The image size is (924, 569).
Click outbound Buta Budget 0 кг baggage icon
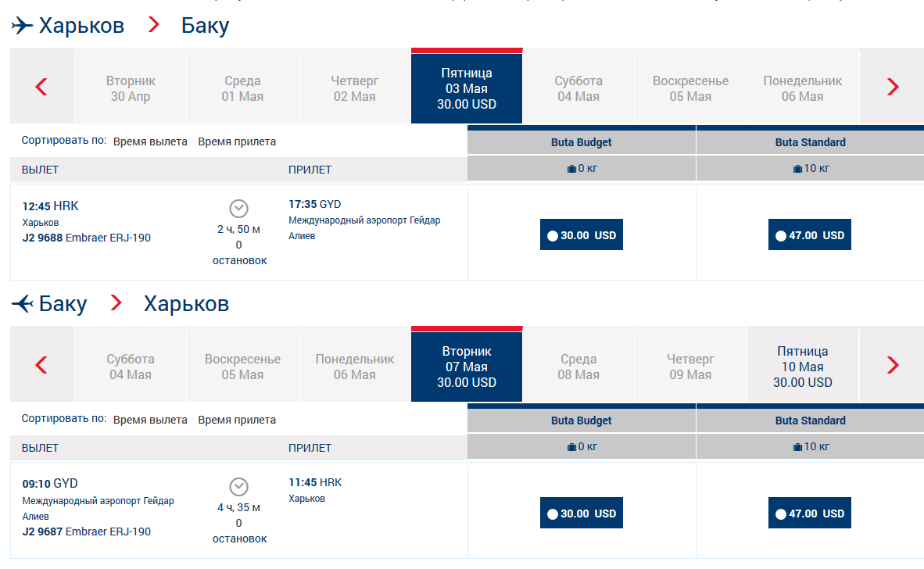pos(571,169)
